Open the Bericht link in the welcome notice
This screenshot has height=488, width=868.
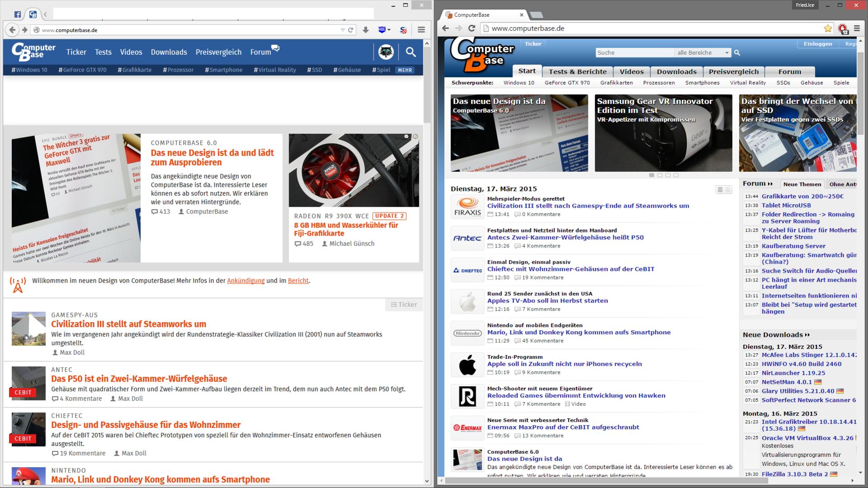tap(298, 280)
